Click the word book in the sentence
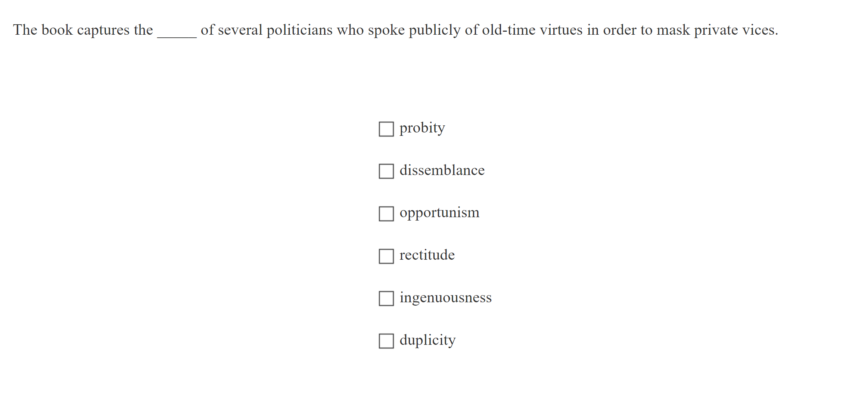868x406 pixels. tap(57, 30)
